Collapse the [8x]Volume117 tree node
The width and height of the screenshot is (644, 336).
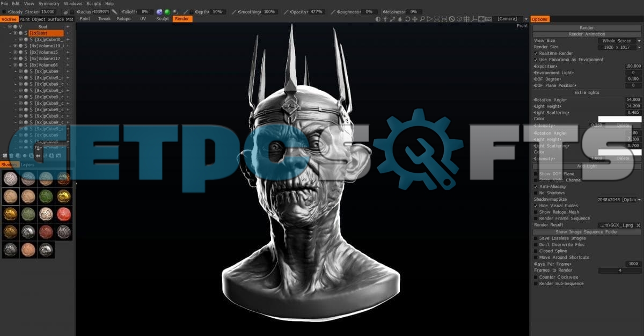pyautogui.click(x=10, y=59)
